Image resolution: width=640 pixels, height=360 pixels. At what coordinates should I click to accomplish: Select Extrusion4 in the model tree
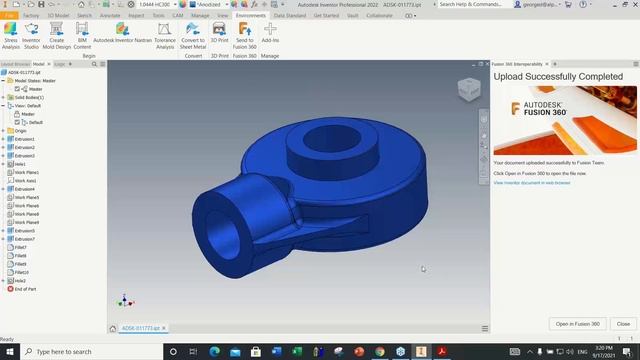[24, 189]
